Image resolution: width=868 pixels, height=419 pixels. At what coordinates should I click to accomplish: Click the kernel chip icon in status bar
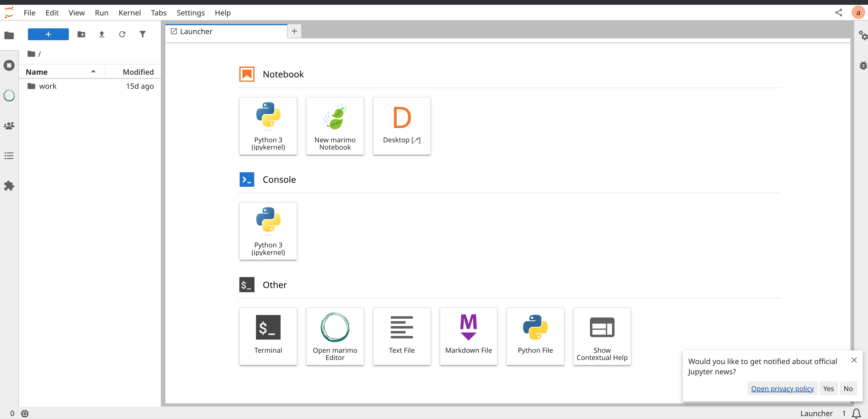coord(25,413)
